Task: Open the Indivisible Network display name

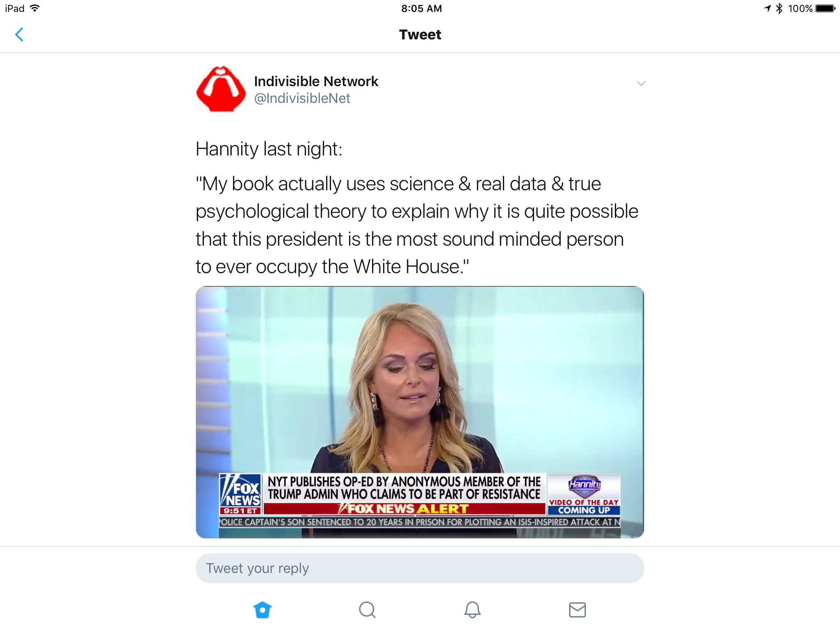Action: [x=316, y=81]
